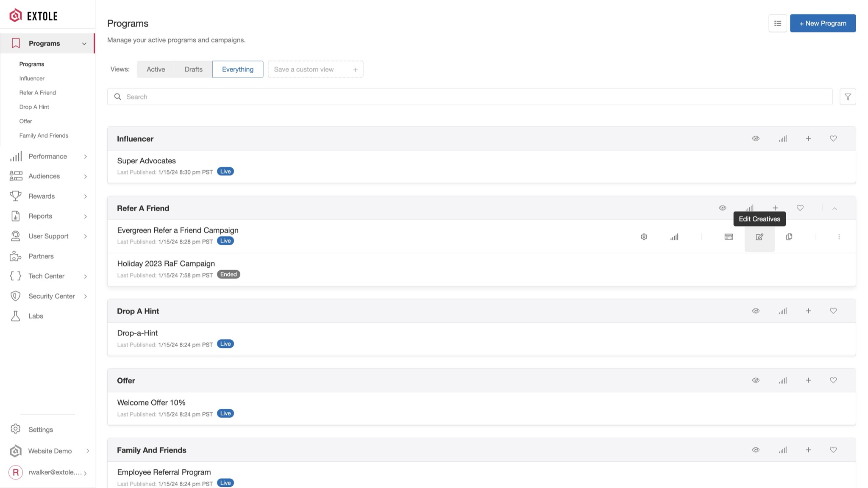Switch to list view icon
The height and width of the screenshot is (488, 868).
[777, 23]
